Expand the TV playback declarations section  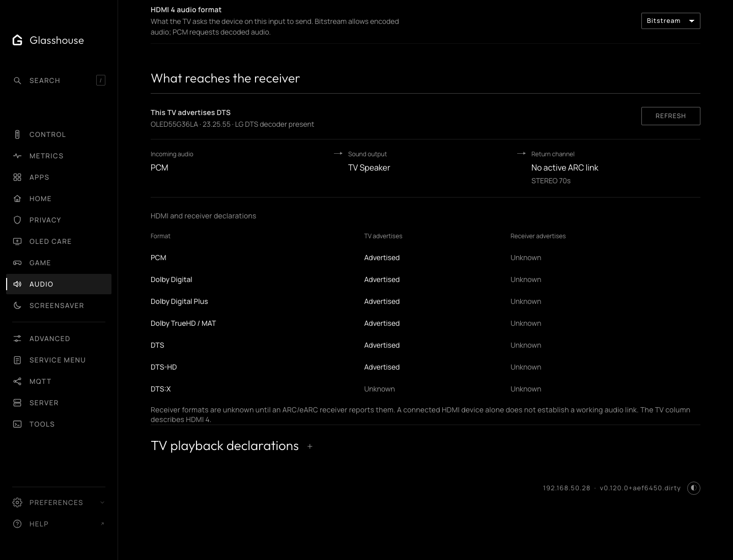pyautogui.click(x=309, y=446)
